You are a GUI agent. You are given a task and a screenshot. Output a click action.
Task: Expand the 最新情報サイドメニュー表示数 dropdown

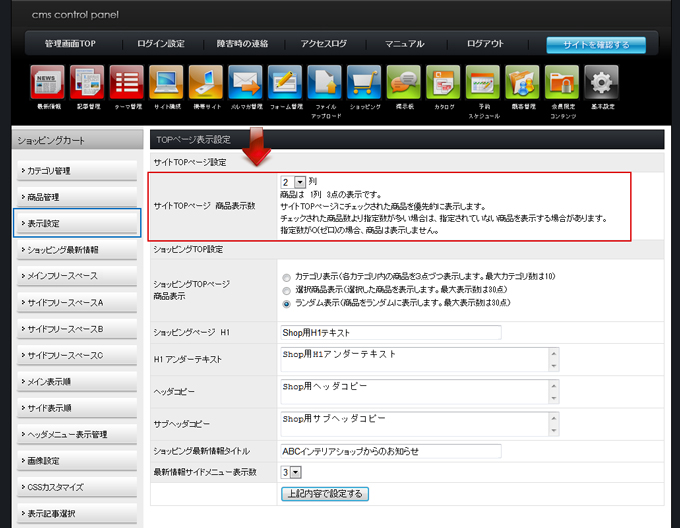[x=291, y=471]
